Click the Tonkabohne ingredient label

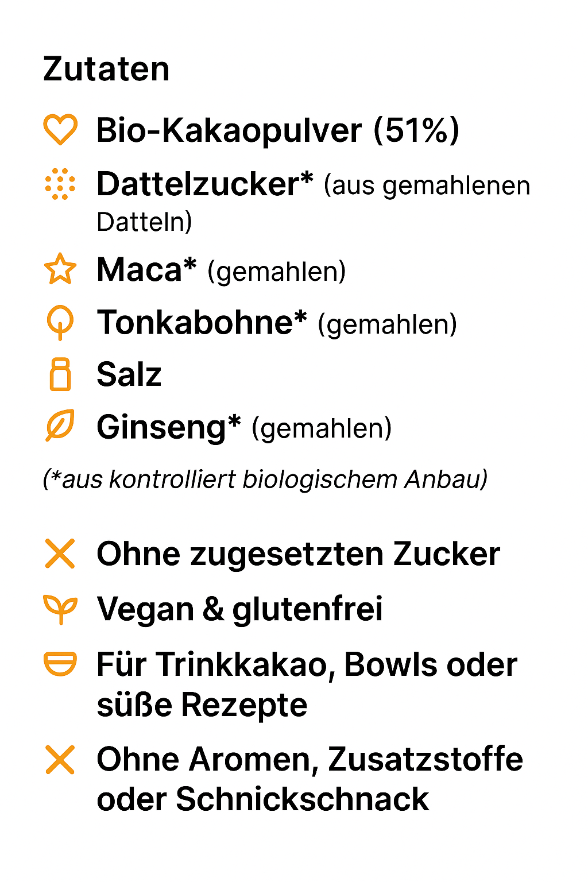(202, 322)
